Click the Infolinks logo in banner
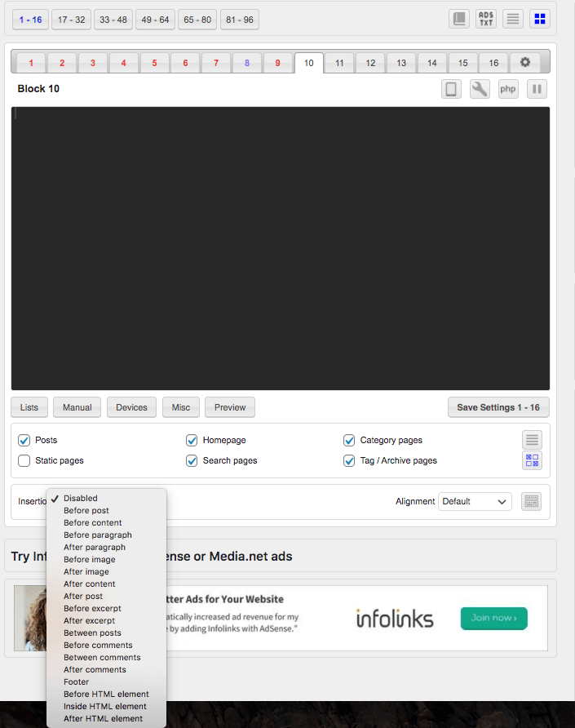Viewport: 575px width, 728px height. pos(395,619)
